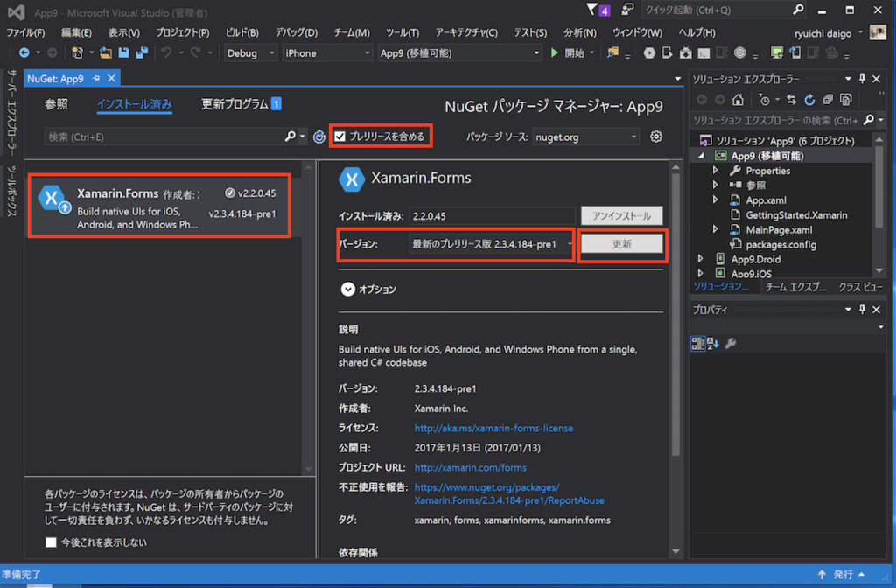Expand the MainPage.xaml node
The width and height of the screenshot is (896, 588).
(x=716, y=229)
